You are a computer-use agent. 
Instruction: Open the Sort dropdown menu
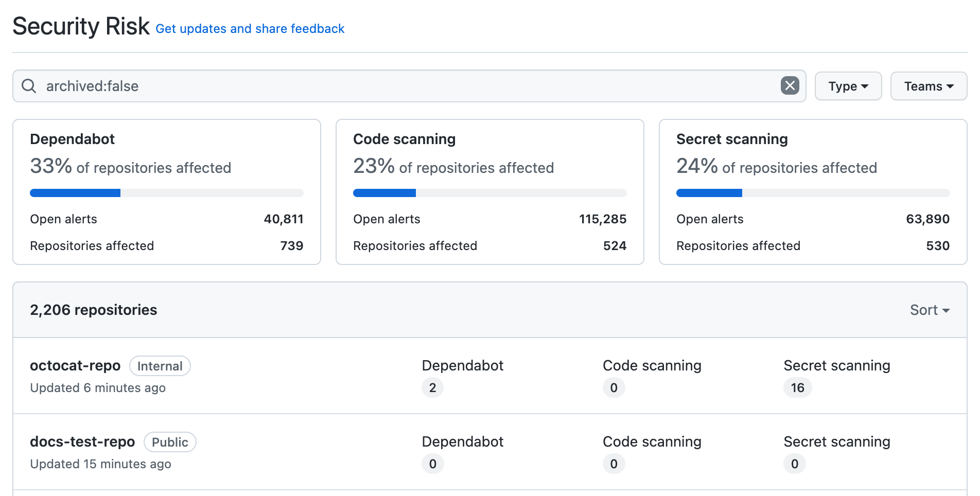[x=930, y=310]
